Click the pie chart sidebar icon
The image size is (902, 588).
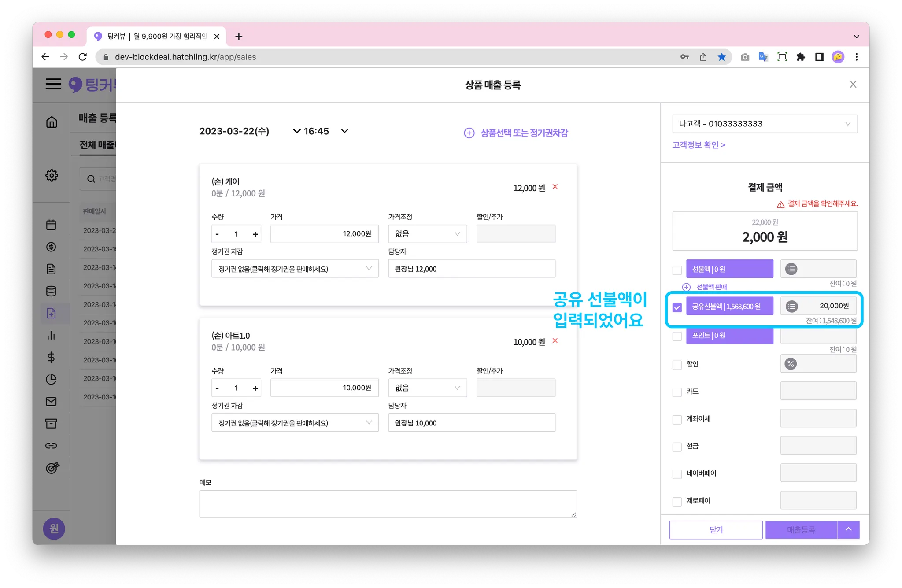click(51, 379)
